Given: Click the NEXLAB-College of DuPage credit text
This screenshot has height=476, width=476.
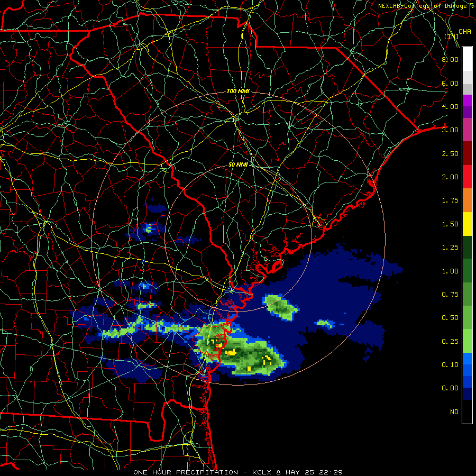Looking at the screenshot, I should tap(426, 6).
